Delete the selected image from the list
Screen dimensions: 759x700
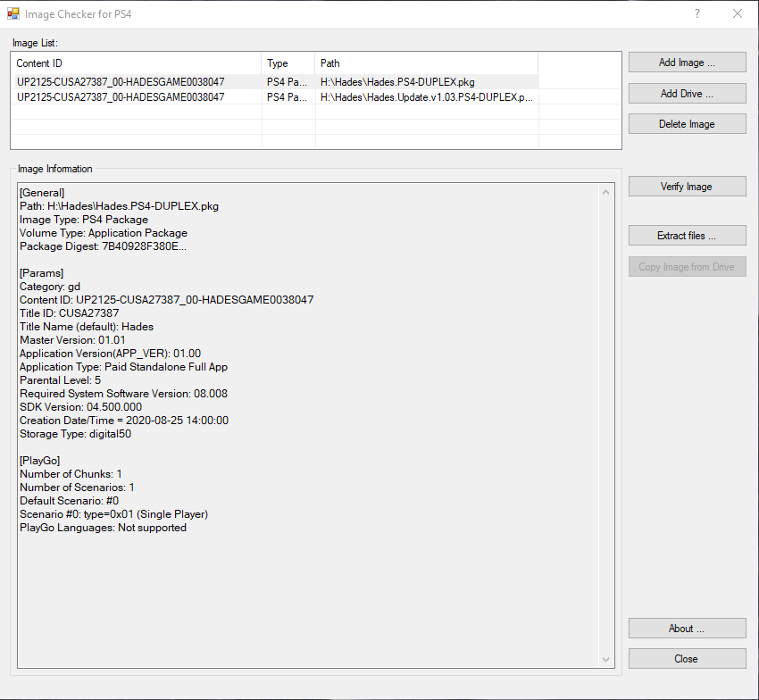coord(687,124)
